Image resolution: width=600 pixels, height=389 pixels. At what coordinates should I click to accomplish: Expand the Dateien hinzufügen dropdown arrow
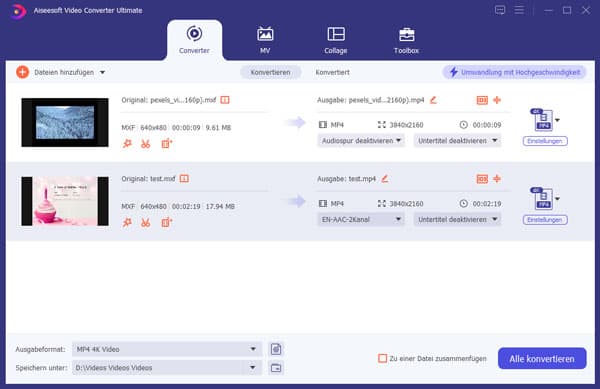tap(103, 72)
